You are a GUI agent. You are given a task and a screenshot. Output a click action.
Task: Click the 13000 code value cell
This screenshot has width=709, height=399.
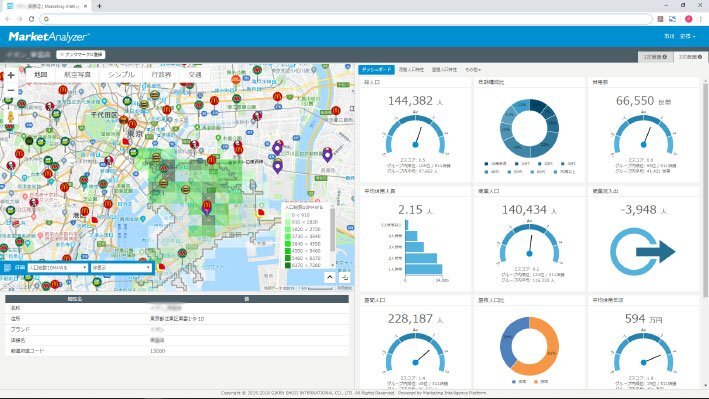pyautogui.click(x=158, y=351)
